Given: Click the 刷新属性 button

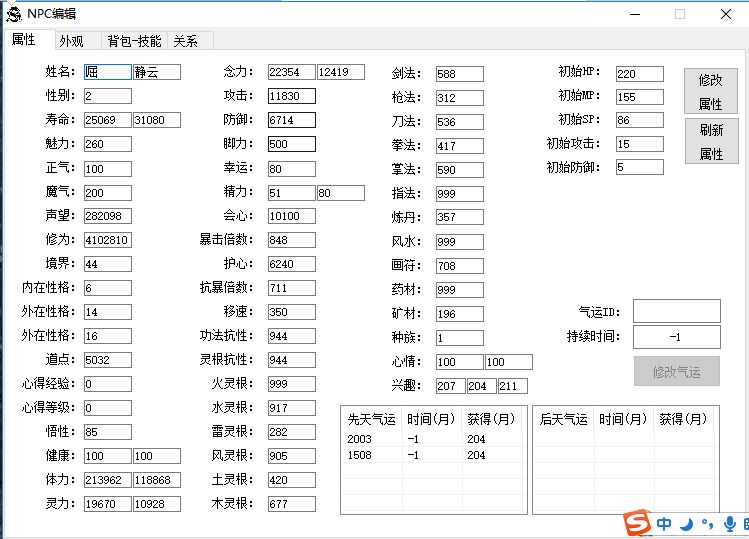Looking at the screenshot, I should pos(712,141).
